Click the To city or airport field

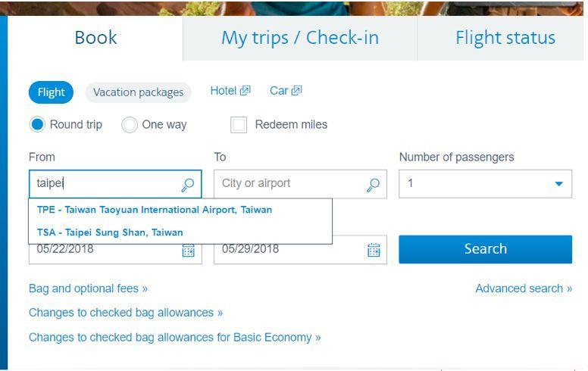(290, 184)
